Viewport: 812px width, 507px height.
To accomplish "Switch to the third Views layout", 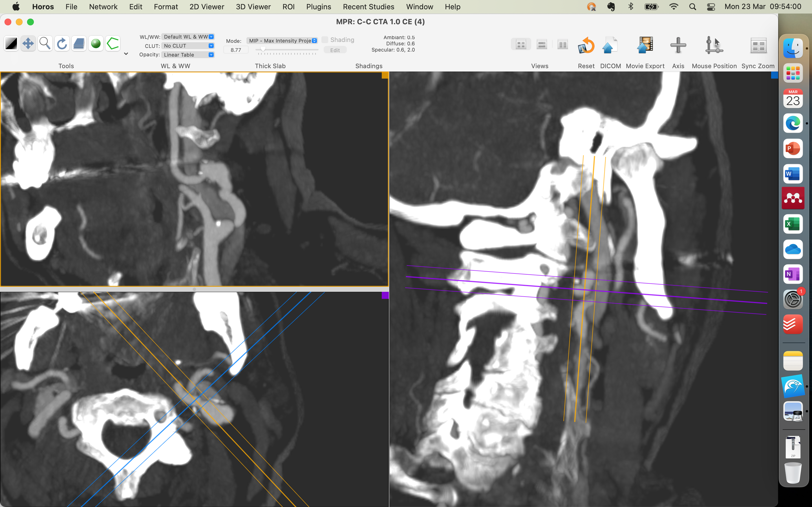I will coord(562,44).
